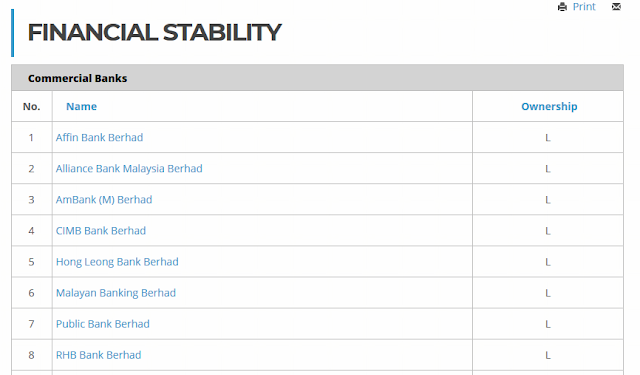Click row number 5 cell

[31, 262]
